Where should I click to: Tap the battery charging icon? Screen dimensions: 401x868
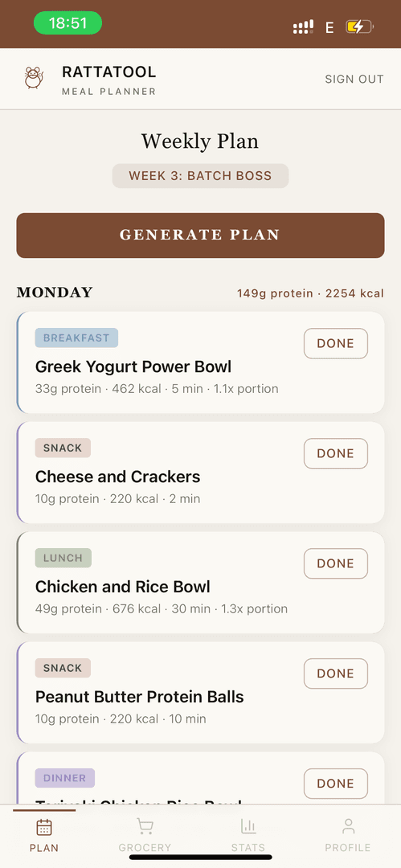[359, 27]
